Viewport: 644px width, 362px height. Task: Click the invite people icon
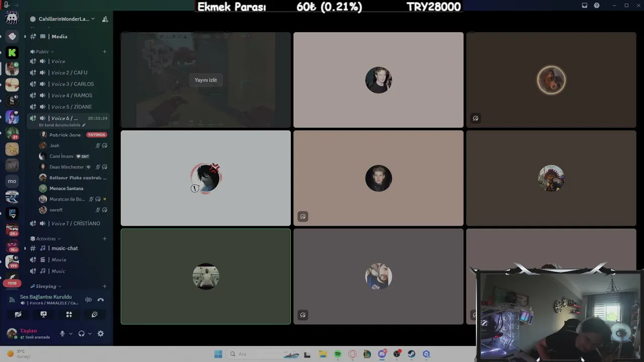pos(105,19)
